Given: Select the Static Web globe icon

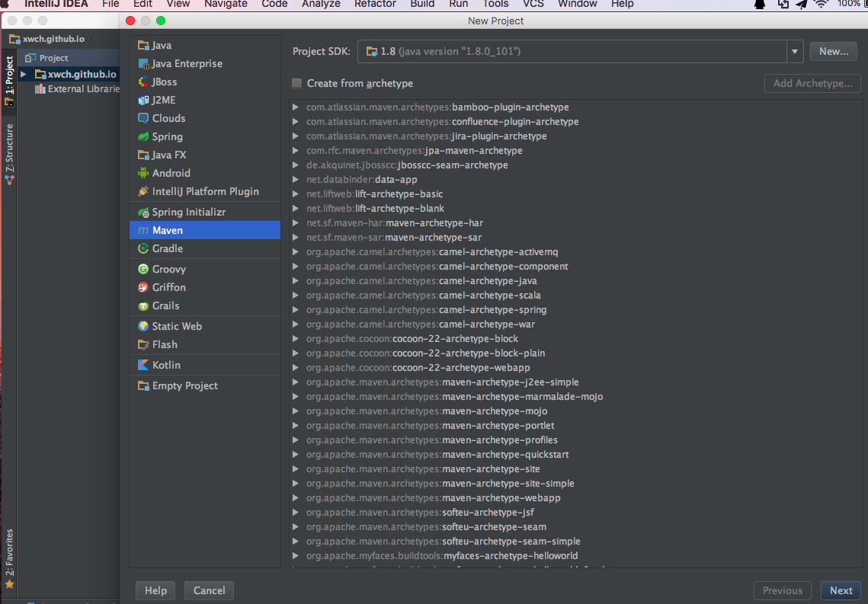Looking at the screenshot, I should [143, 326].
